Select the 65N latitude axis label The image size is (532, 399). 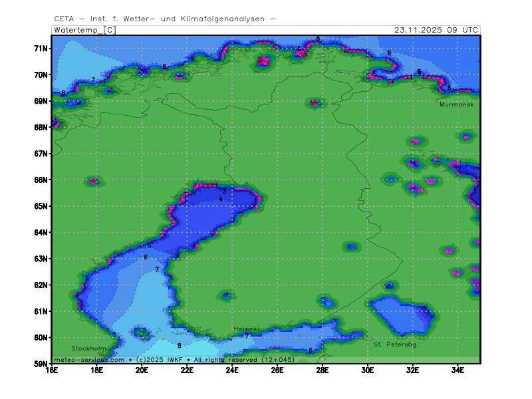pos(41,206)
